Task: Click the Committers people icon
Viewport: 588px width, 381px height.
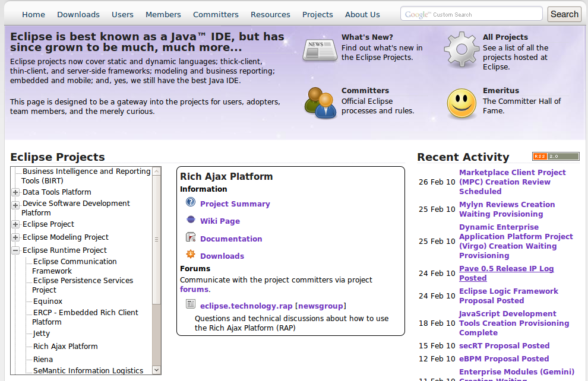Action: 320,103
